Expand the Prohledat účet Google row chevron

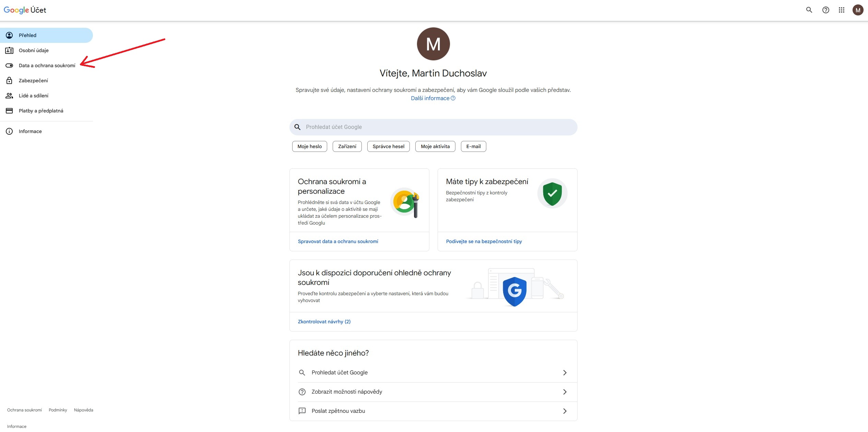(564, 373)
